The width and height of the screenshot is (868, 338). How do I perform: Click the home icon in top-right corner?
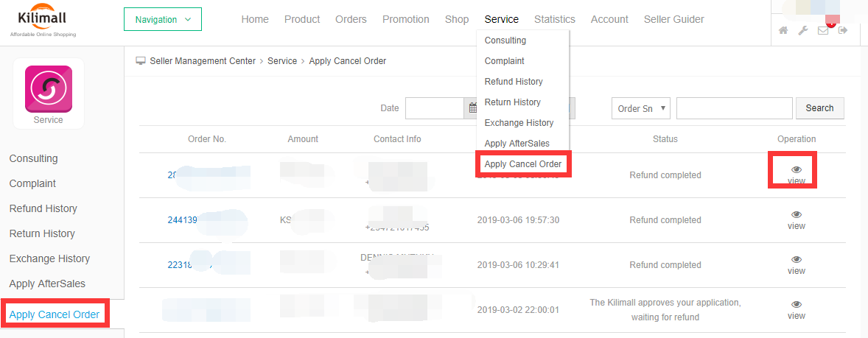click(783, 31)
